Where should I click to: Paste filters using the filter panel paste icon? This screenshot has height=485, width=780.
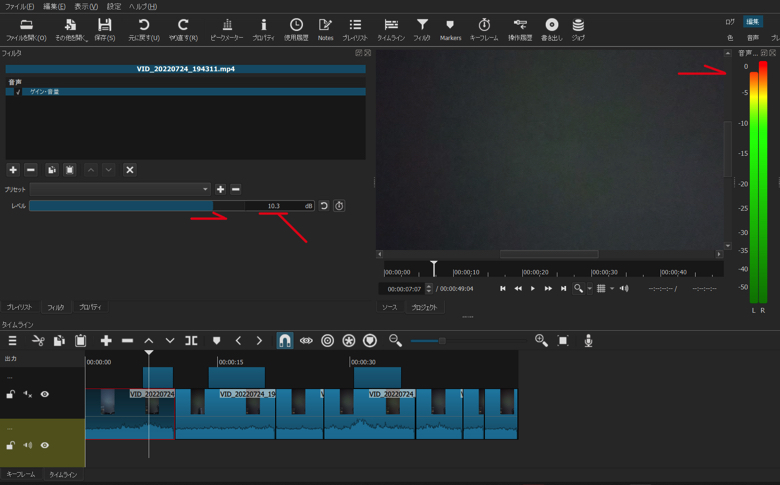tap(70, 170)
